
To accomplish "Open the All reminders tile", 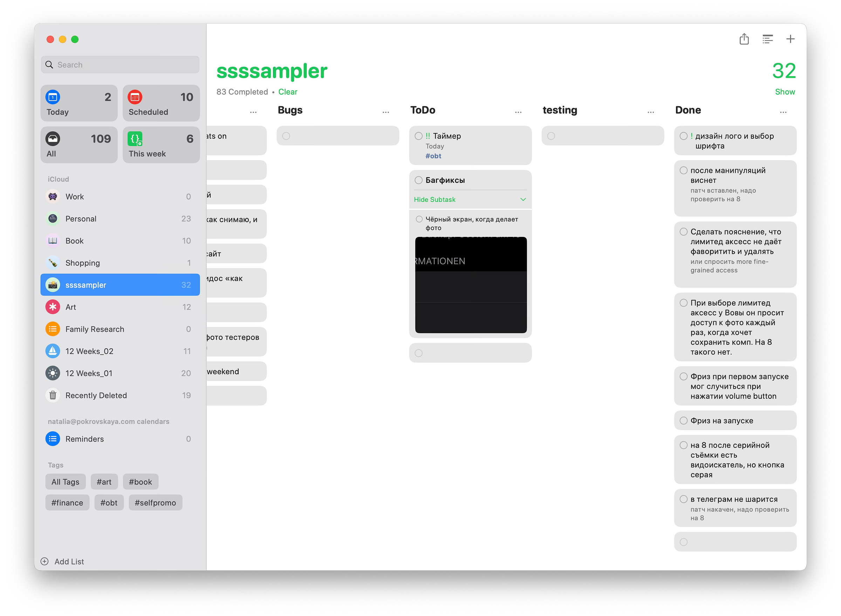I will point(79,145).
